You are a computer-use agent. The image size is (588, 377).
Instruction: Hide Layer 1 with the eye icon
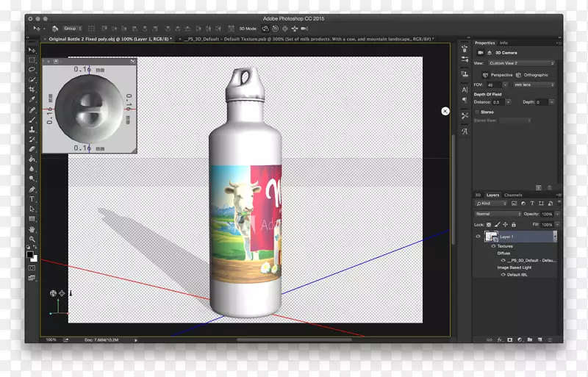coord(478,237)
